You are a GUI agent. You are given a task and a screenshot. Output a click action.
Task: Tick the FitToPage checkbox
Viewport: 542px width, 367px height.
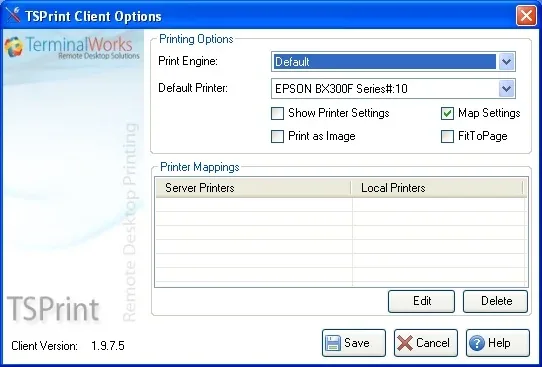pyautogui.click(x=447, y=136)
